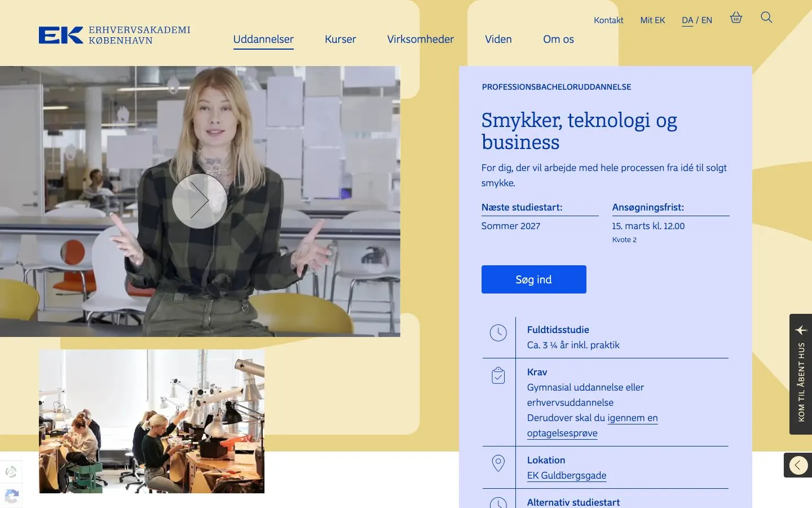Open the Uddannelser menu
This screenshot has height=508, width=812.
coord(263,40)
